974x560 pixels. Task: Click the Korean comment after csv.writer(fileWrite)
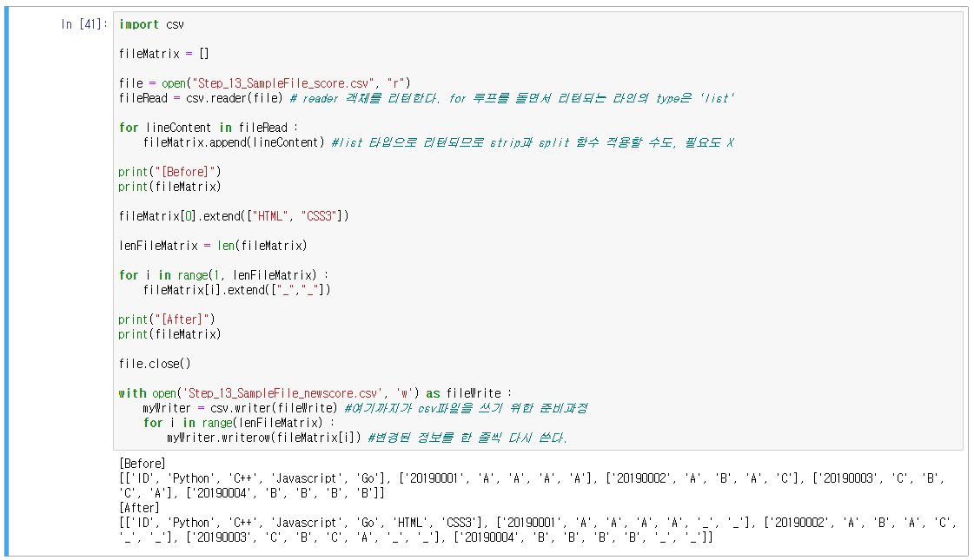pos(466,409)
